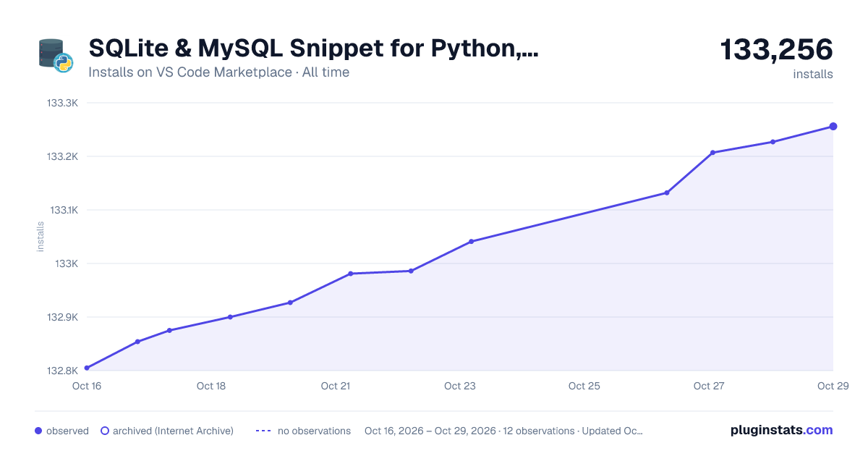The image size is (868, 456).
Task: Click the data point between Oct 27 and Oct 29
Action: pyautogui.click(x=773, y=142)
